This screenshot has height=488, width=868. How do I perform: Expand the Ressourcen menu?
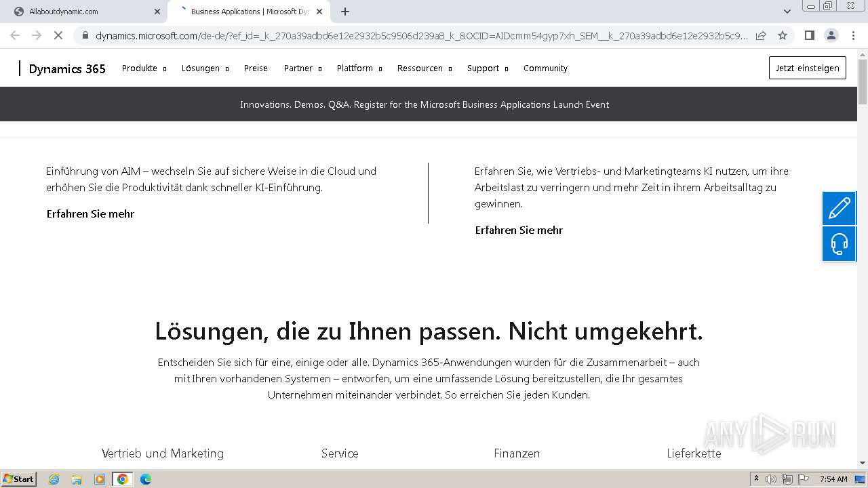click(x=425, y=68)
